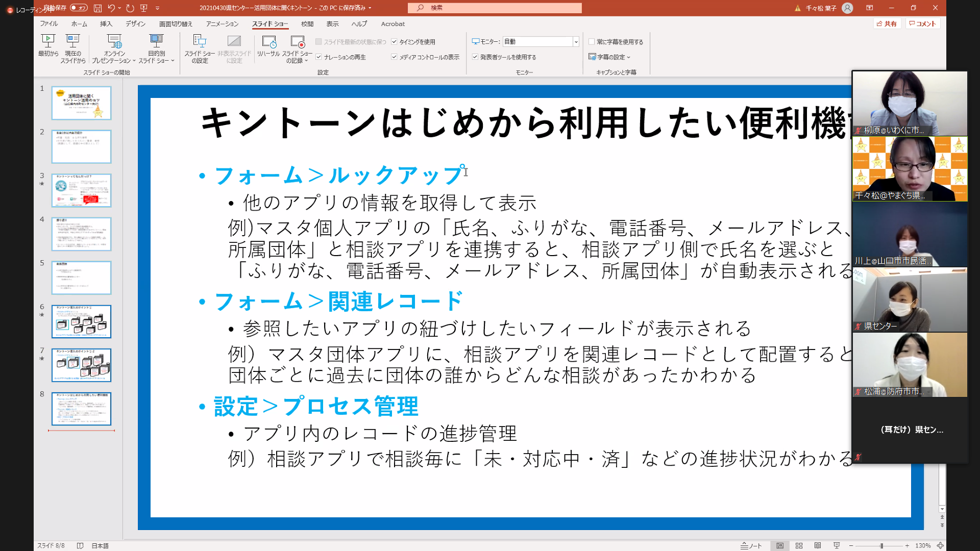The image size is (980, 551).
Task: Expand the monitor (モニター) dropdown
Action: 576,42
